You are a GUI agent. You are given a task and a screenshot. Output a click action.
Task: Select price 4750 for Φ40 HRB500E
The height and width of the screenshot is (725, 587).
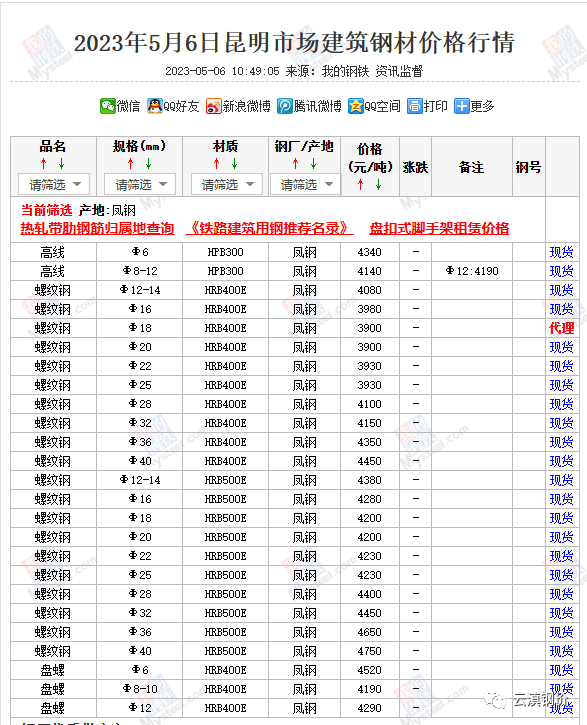(369, 651)
